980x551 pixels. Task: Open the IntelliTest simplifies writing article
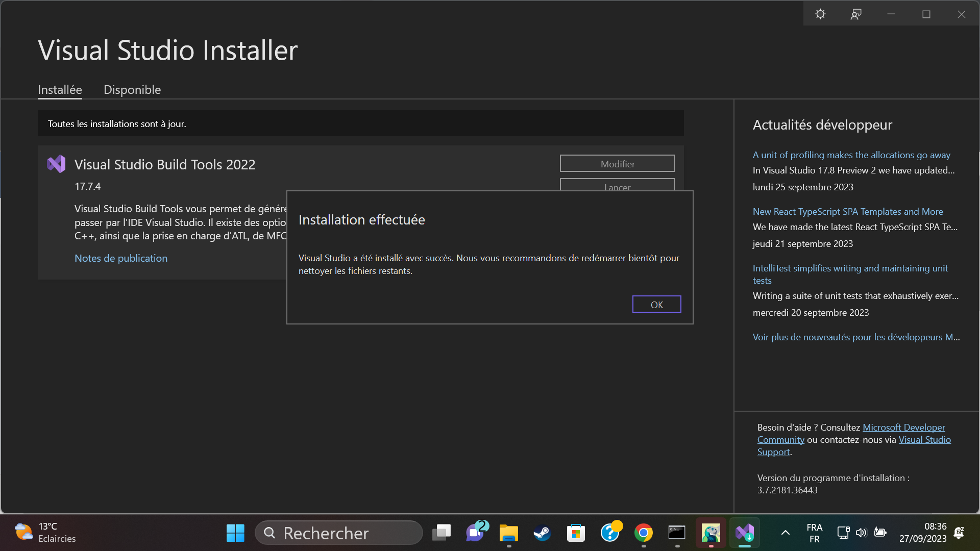[x=850, y=274]
